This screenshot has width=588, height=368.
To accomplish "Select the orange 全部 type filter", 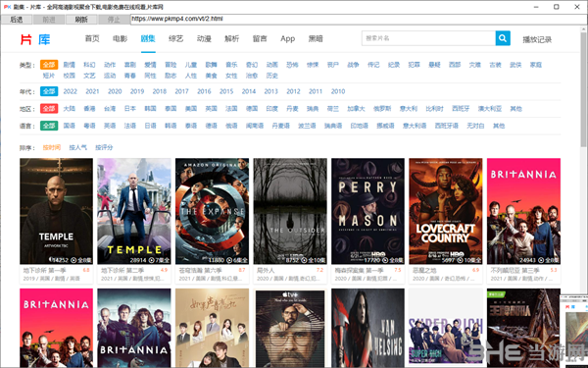I will (x=49, y=65).
